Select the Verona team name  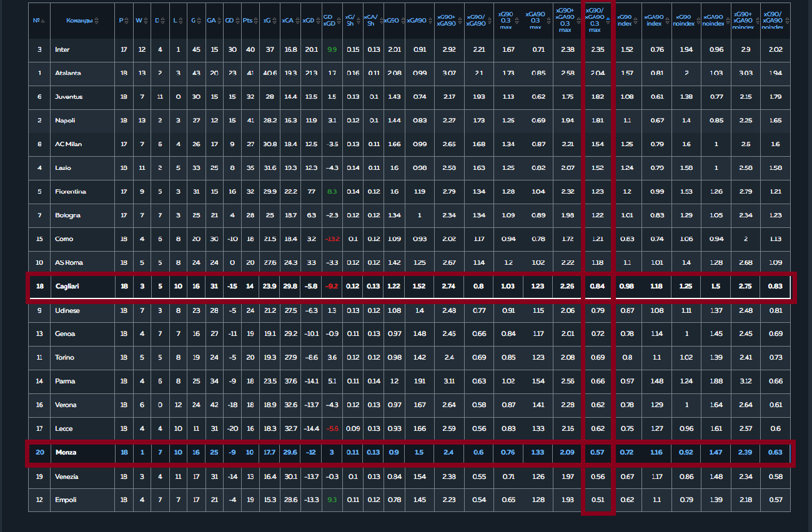coord(66,405)
